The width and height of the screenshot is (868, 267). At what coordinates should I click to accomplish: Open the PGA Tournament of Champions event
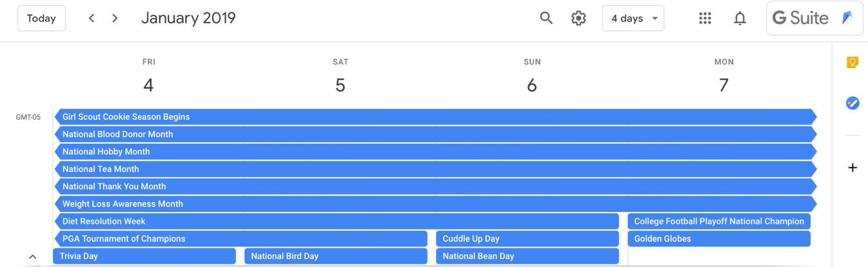pos(240,239)
